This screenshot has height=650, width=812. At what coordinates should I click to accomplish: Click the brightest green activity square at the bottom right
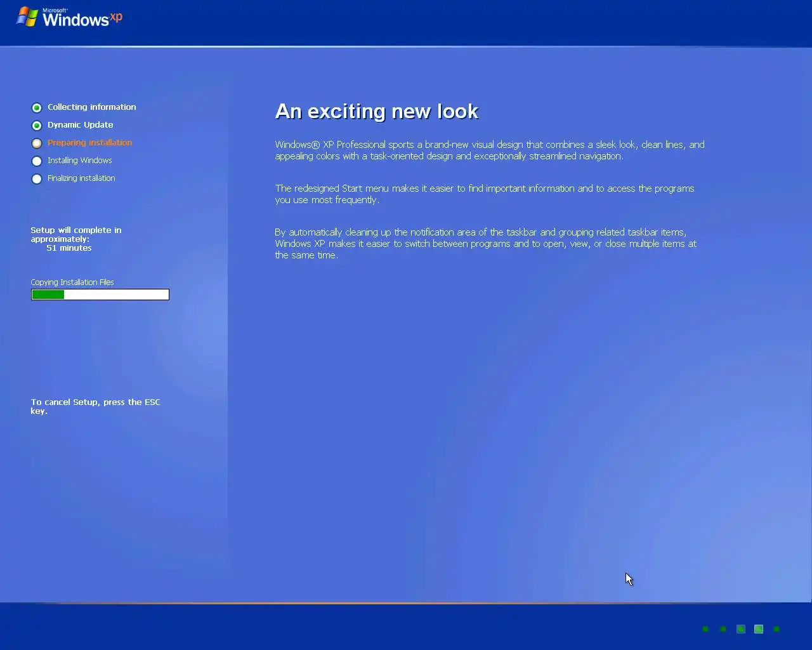point(759,629)
